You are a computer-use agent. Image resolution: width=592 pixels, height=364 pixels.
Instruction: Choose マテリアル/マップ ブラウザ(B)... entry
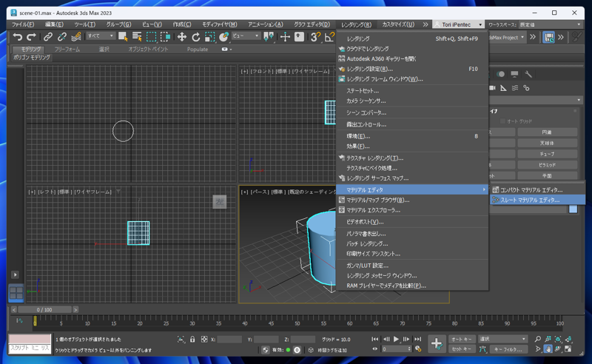[x=412, y=200]
